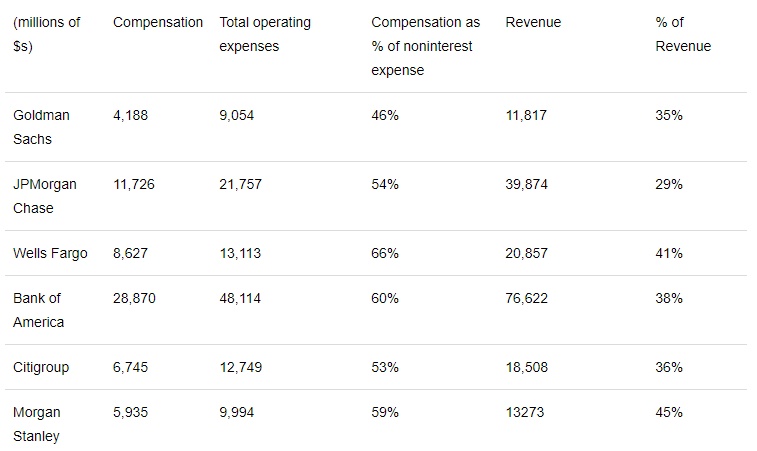
Task: Click the Bank of America row label
Action: [x=39, y=310]
